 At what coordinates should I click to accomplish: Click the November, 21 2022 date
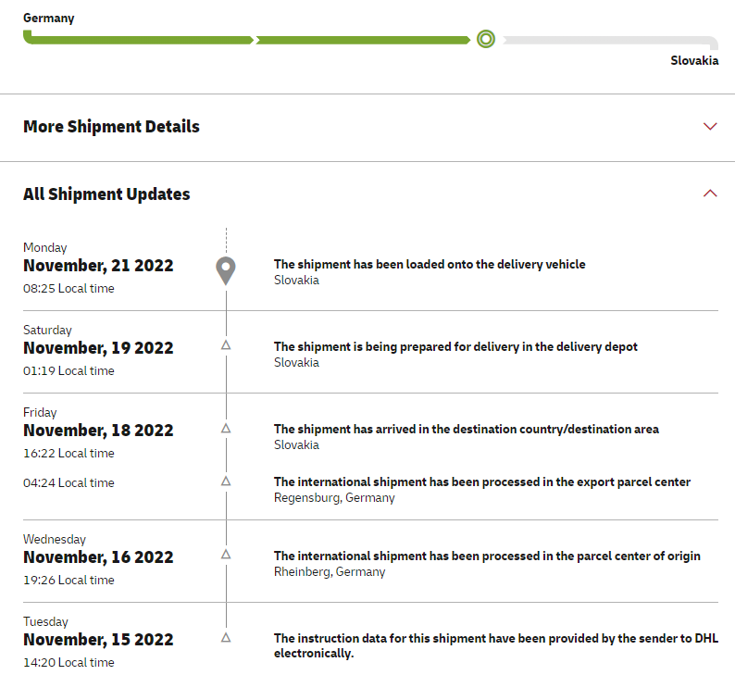[x=98, y=266]
